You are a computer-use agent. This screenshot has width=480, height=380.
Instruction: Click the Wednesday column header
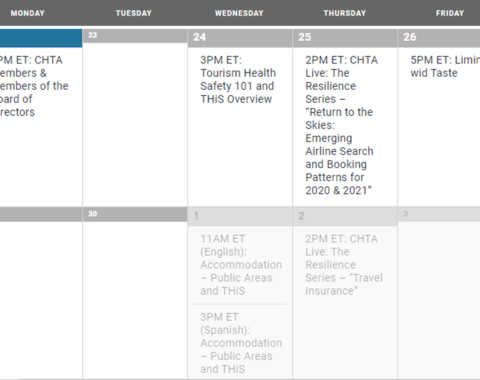(x=239, y=13)
